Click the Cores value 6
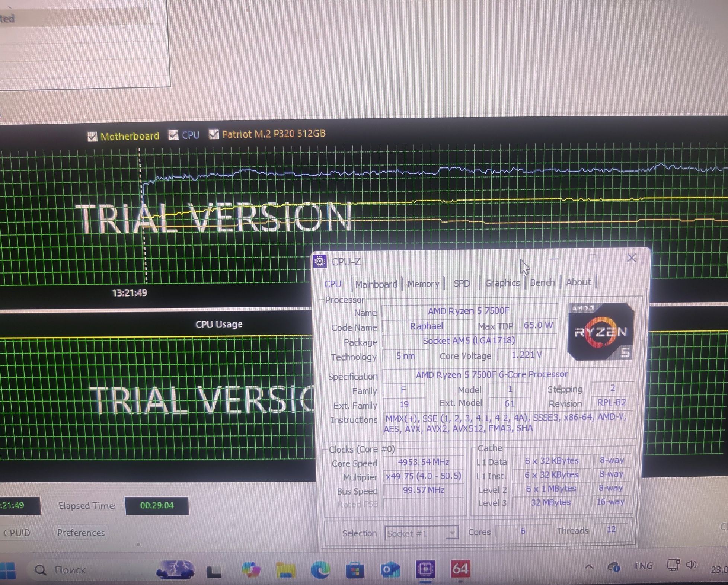Image resolution: width=728 pixels, height=585 pixels. [523, 531]
